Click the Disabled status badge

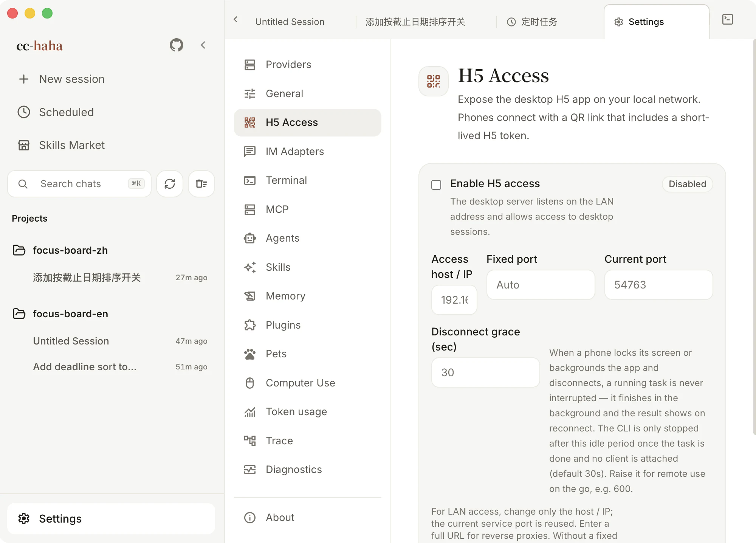pyautogui.click(x=687, y=184)
